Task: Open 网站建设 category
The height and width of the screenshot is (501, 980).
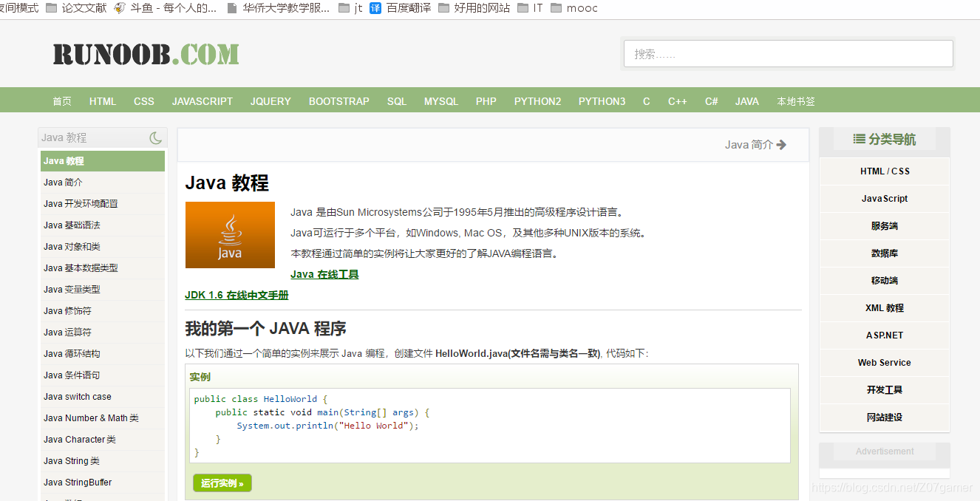Action: tap(885, 417)
